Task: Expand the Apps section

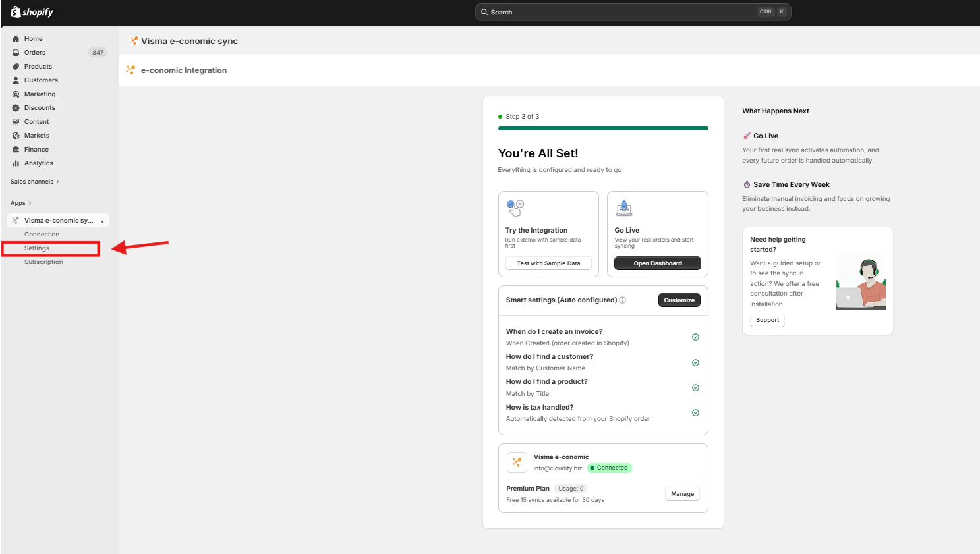Action: (x=21, y=203)
